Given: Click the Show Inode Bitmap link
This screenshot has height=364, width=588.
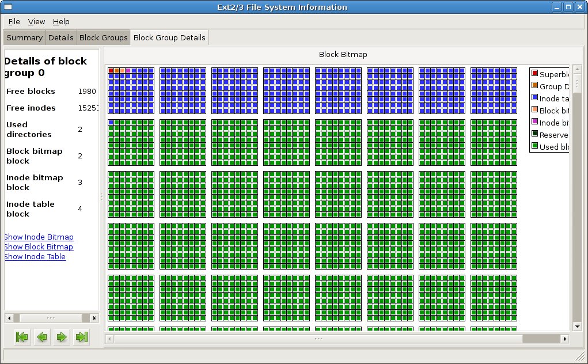Looking at the screenshot, I should (39, 237).
